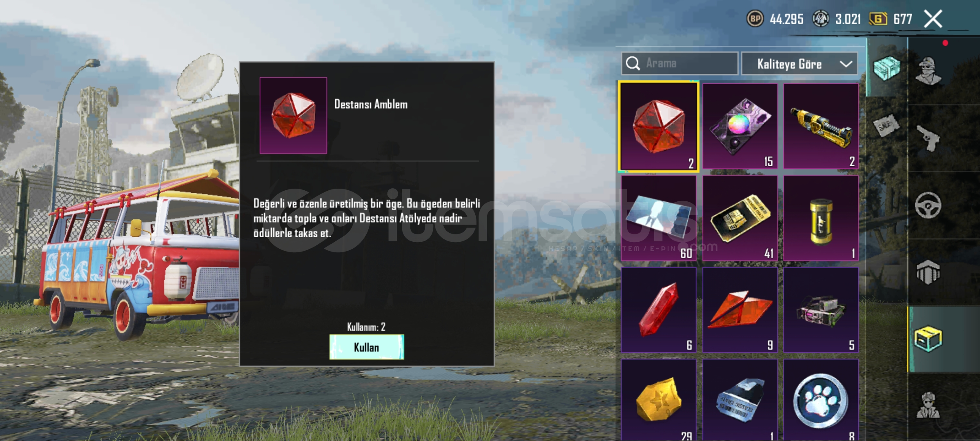Image resolution: width=980 pixels, height=441 pixels.
Task: Click the Kullan button
Action: pyautogui.click(x=367, y=347)
